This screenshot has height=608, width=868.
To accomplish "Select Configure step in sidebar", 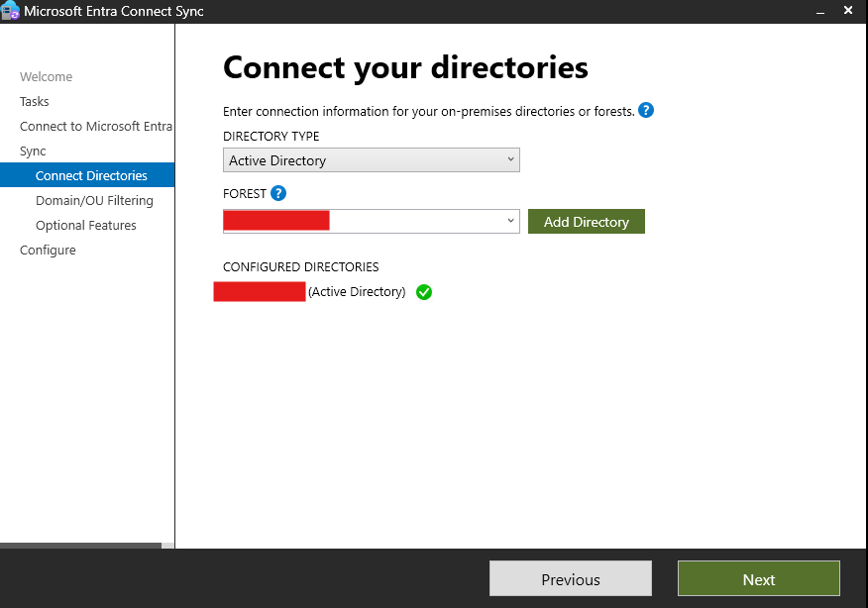I will coord(48,251).
